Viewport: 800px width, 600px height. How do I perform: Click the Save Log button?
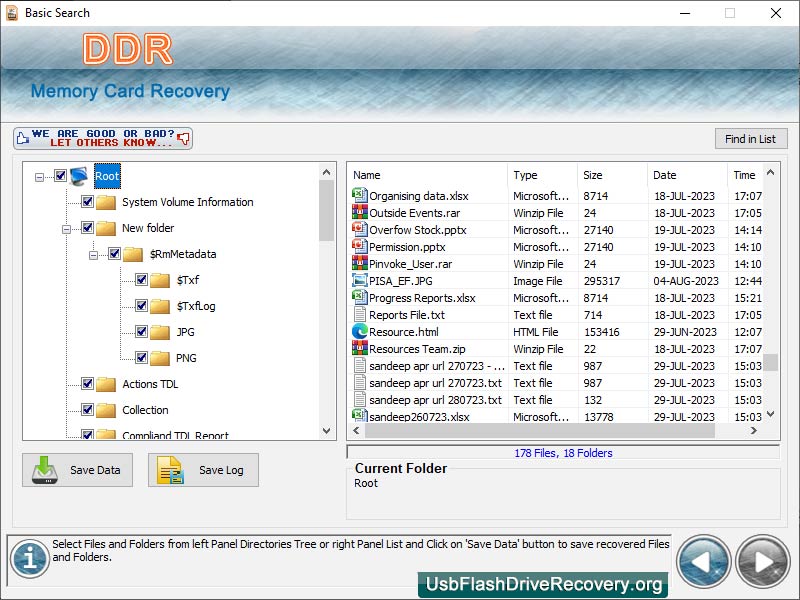point(204,470)
